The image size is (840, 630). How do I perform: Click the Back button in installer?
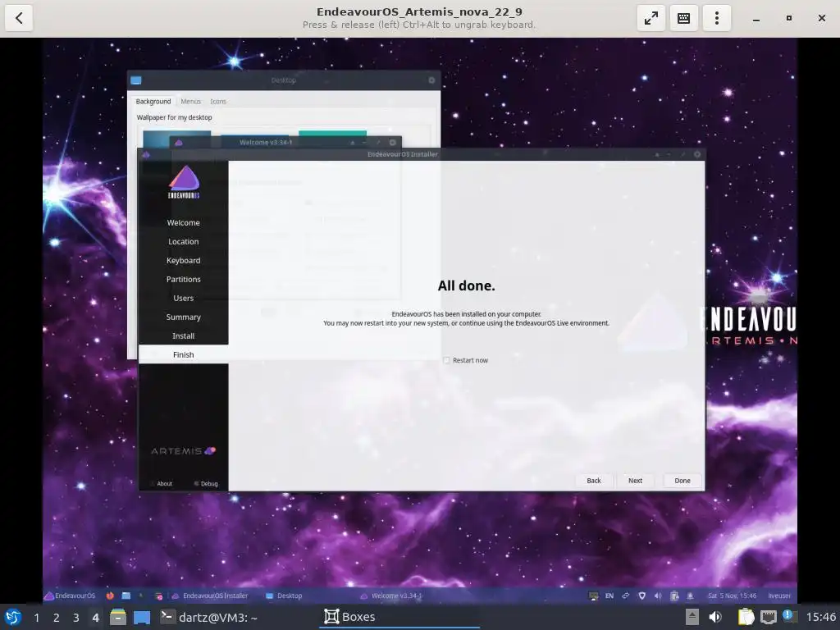tap(594, 481)
